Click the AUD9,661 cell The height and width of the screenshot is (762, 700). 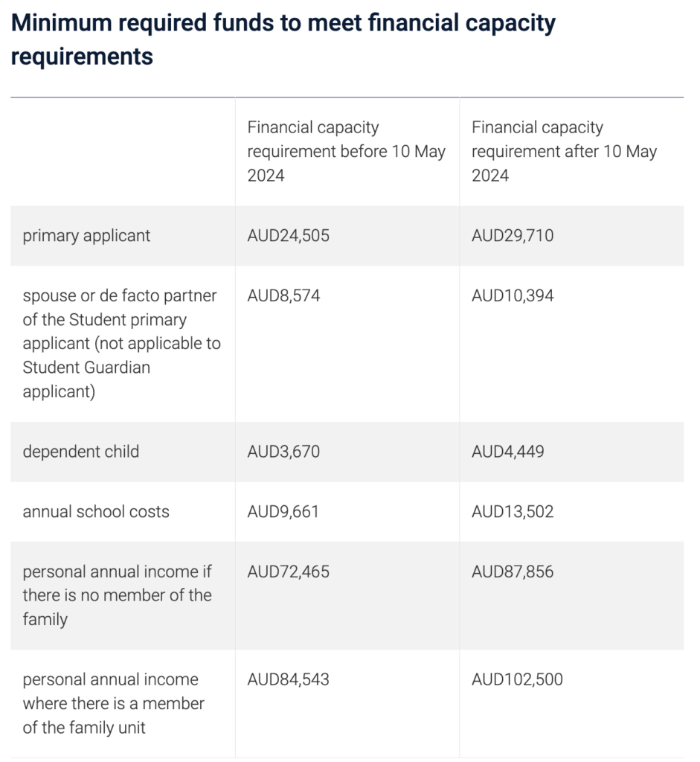pyautogui.click(x=283, y=512)
